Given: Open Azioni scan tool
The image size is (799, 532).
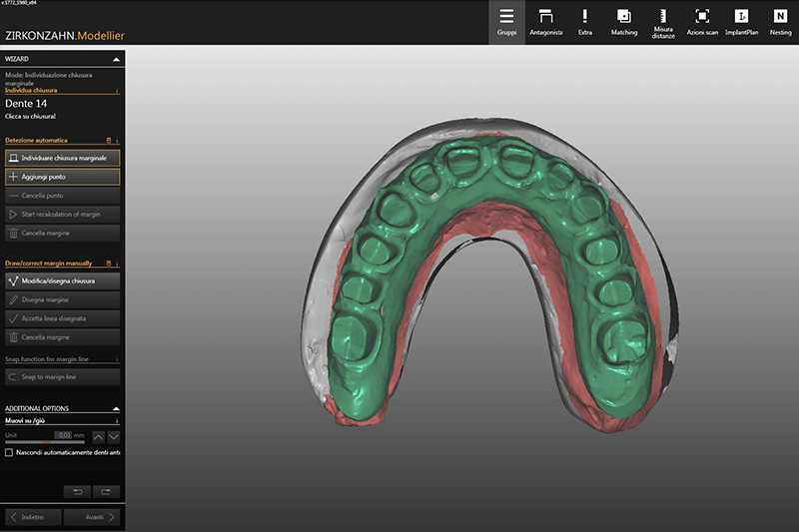Looking at the screenshot, I should 702,22.
